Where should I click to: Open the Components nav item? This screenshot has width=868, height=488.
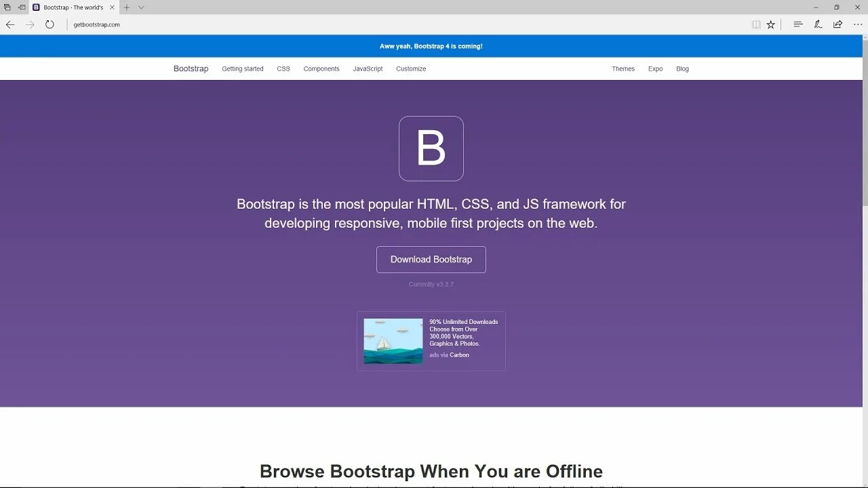pyautogui.click(x=321, y=68)
